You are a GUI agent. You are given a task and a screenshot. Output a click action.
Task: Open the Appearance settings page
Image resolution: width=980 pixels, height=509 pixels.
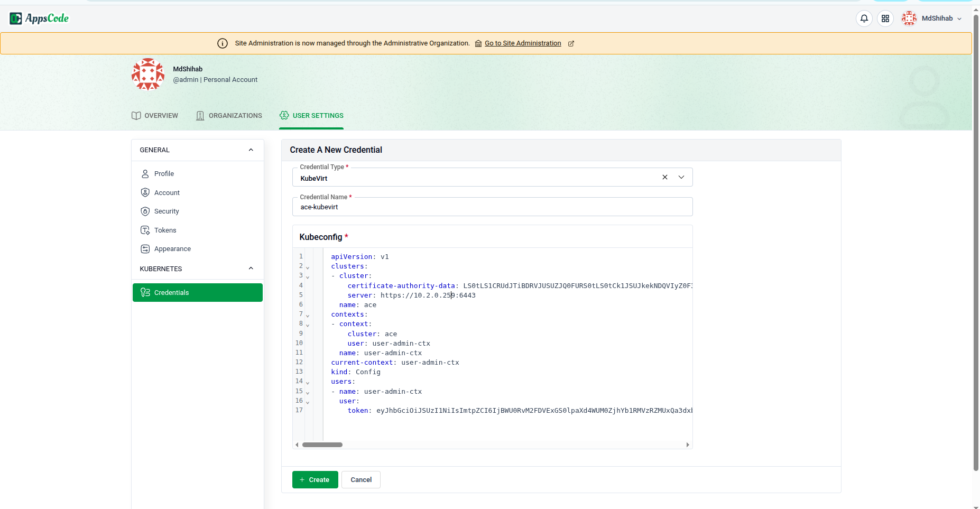click(x=198, y=249)
